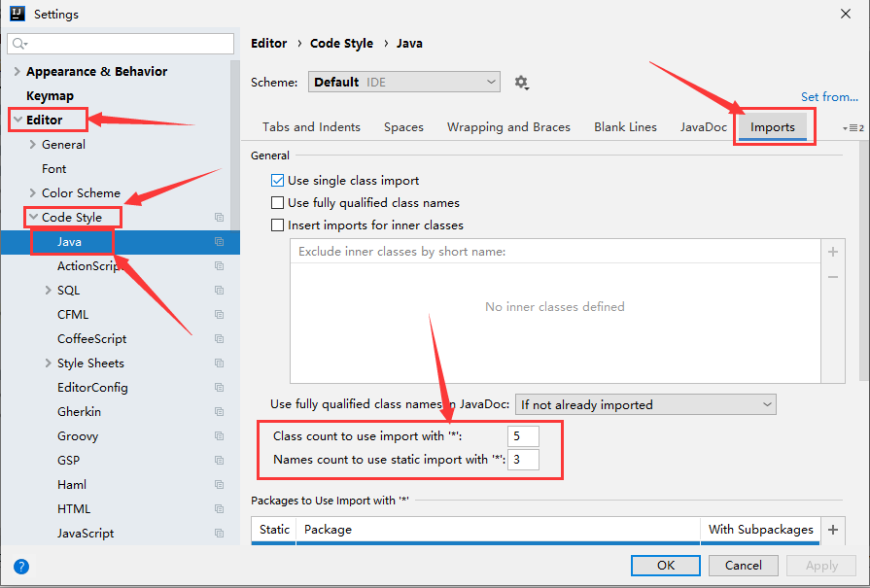Click the OK button
The image size is (870, 588).
click(x=666, y=566)
